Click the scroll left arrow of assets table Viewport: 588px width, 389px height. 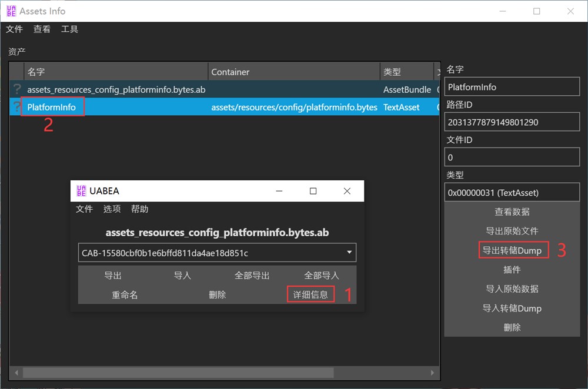16,373
